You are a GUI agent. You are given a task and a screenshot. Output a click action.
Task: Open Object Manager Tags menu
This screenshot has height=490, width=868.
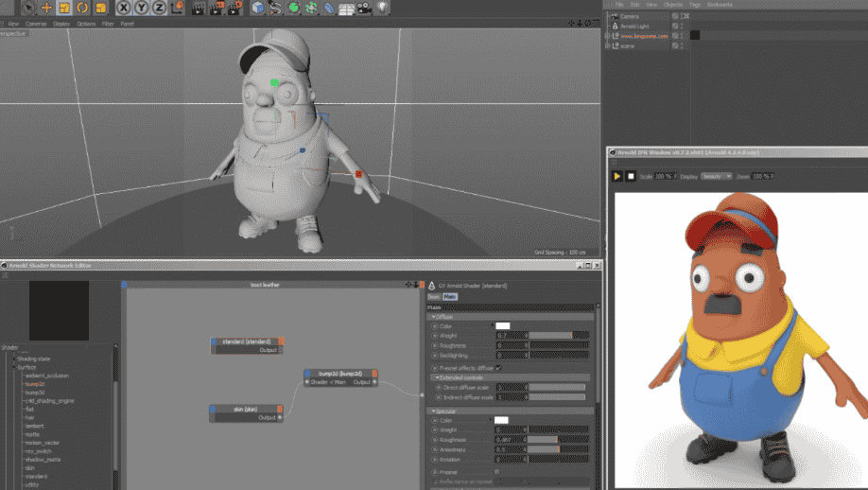pyautogui.click(x=695, y=5)
